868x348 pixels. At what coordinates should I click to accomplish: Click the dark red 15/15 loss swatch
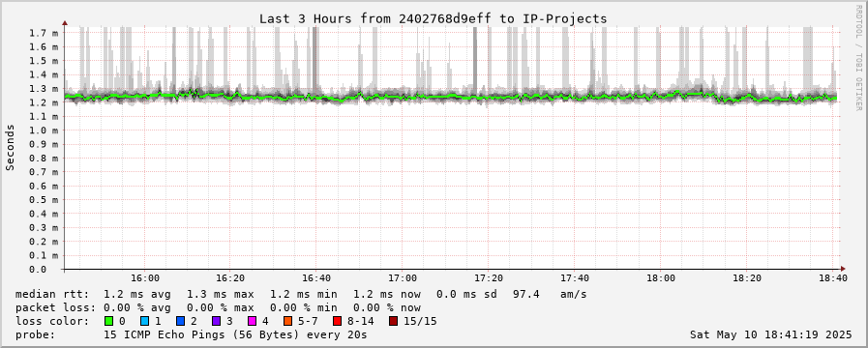coord(393,321)
